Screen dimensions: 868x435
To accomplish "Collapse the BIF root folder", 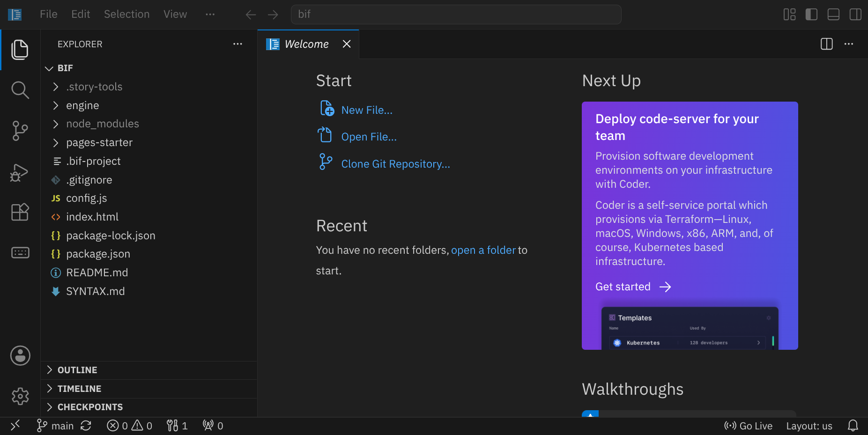I will tap(149, 68).
